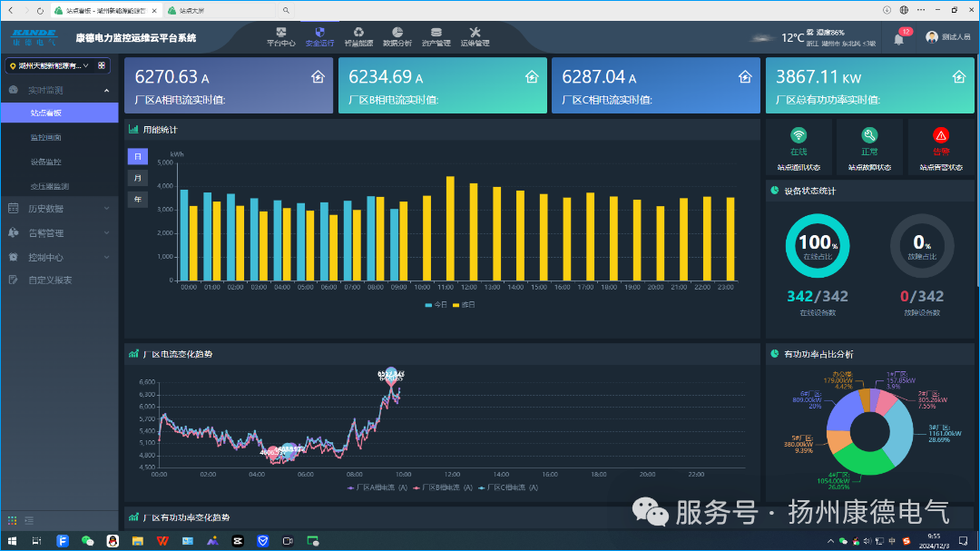980x551 pixels.
Task: Switch energy chart to 年 view
Action: tap(138, 199)
